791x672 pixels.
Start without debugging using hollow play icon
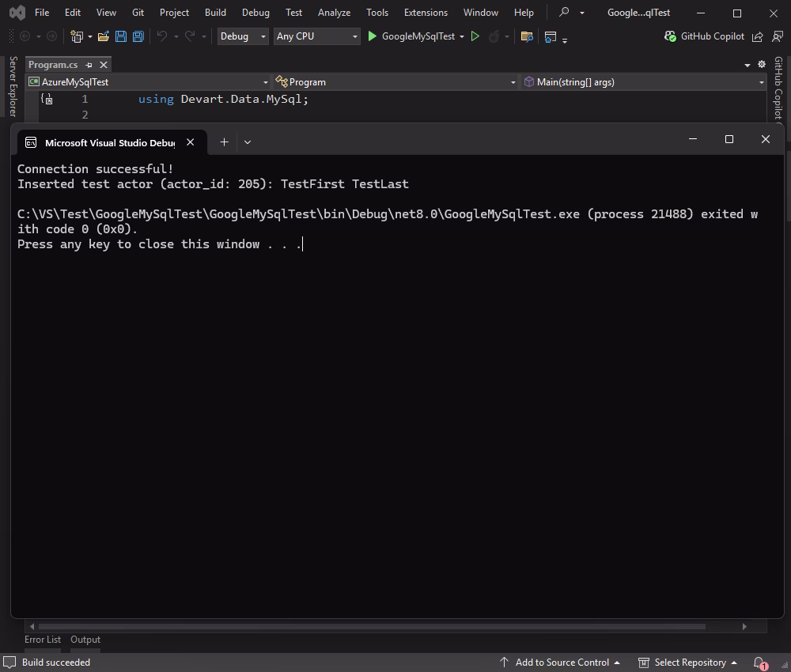475,36
